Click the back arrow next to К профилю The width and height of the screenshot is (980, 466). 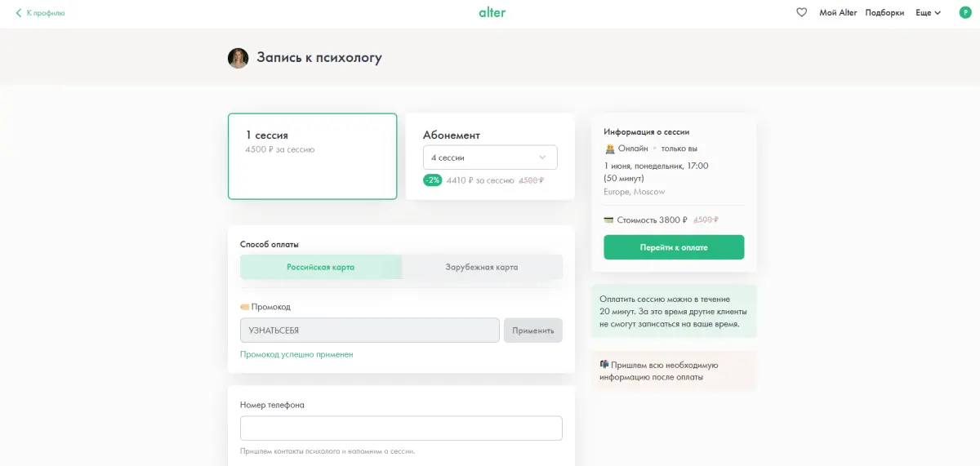[19, 13]
